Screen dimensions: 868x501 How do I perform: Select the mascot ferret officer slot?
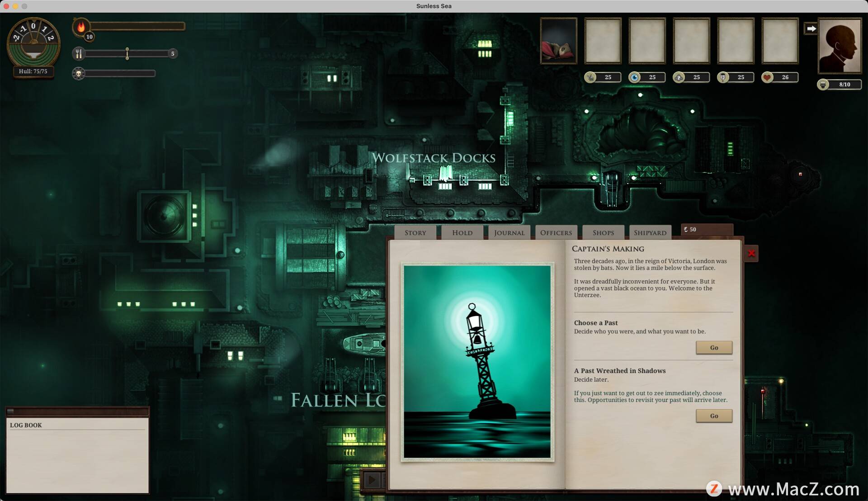pyautogui.click(x=558, y=41)
